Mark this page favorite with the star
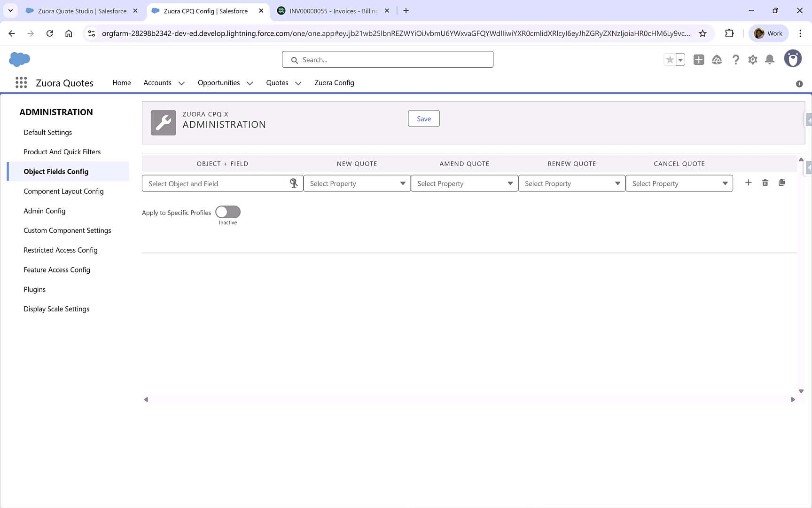Image resolution: width=812 pixels, height=508 pixels. point(671,60)
